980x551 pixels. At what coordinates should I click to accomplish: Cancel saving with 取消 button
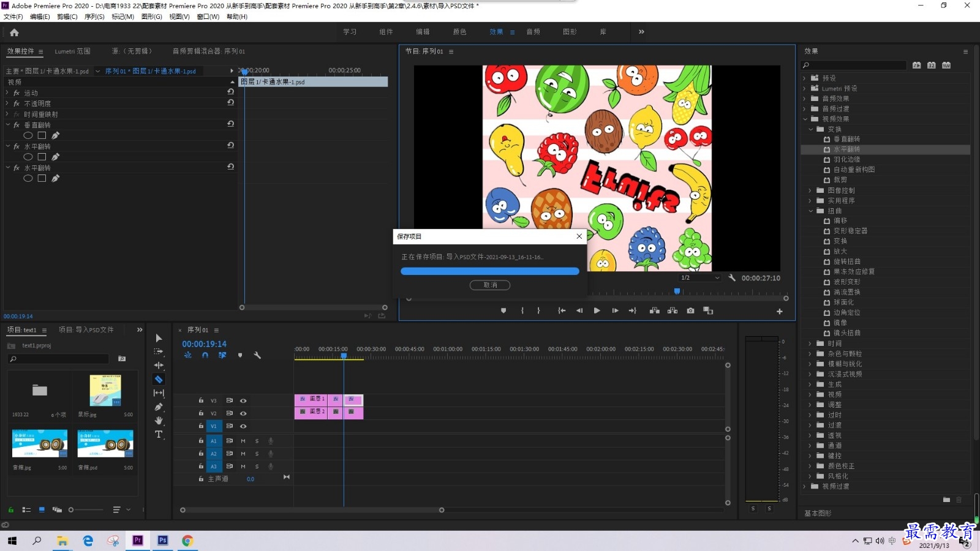tap(490, 285)
